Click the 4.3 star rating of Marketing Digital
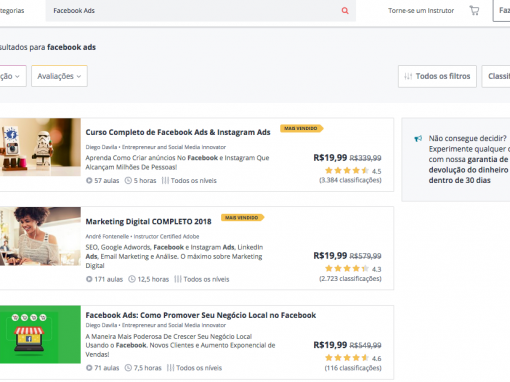 (x=353, y=269)
